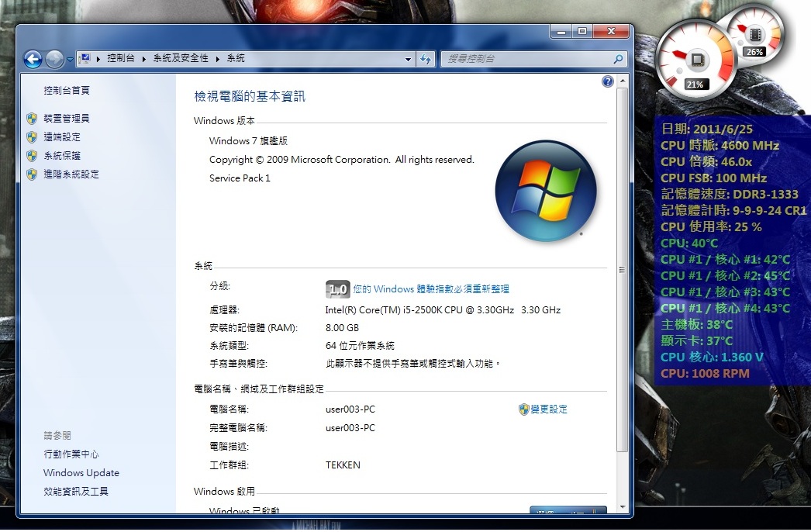Click the vertical scrollbar down arrow
811x532 pixels.
tap(622, 506)
